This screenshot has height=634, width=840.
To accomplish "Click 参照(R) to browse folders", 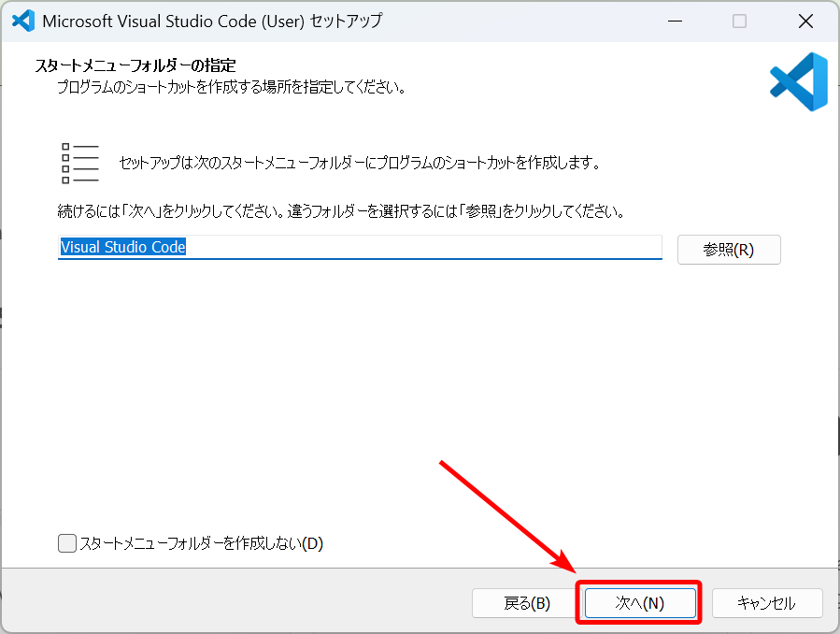I will tap(728, 250).
